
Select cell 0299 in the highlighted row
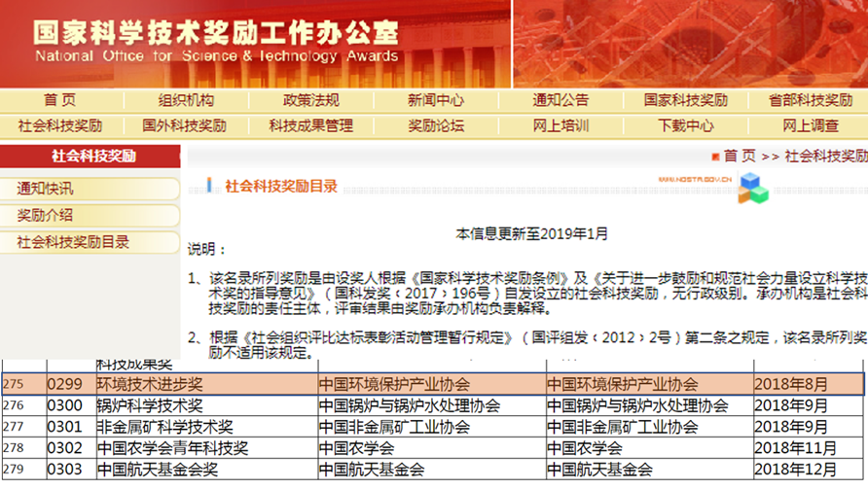point(71,384)
